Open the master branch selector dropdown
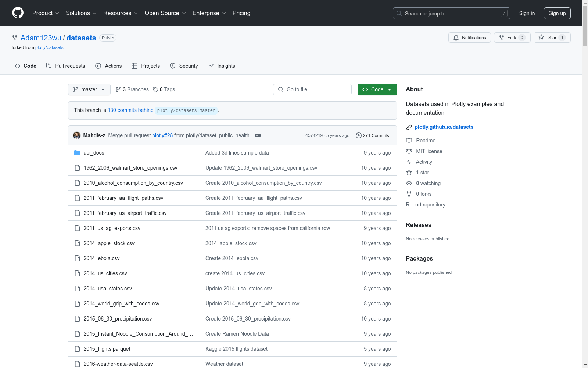The width and height of the screenshot is (588, 368). pos(89,89)
